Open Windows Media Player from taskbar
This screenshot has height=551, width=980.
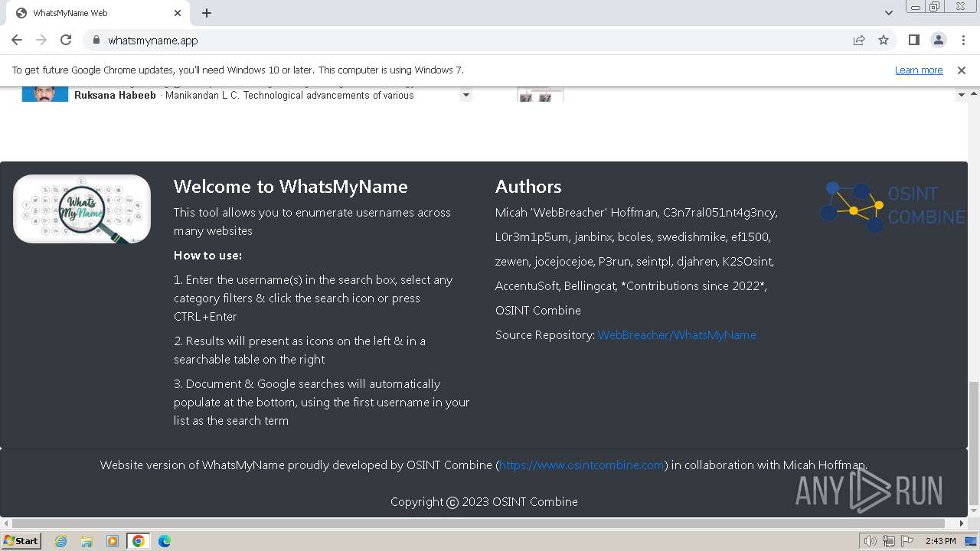coord(113,541)
